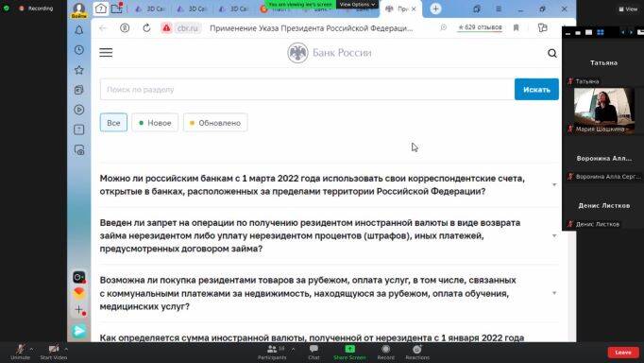Open question about correspondent accounts abroad
Image resolution: width=644 pixels, height=363 pixels.
point(313,185)
